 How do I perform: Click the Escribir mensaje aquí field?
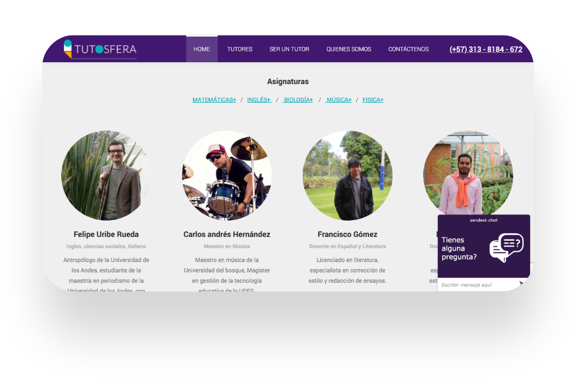click(x=478, y=285)
